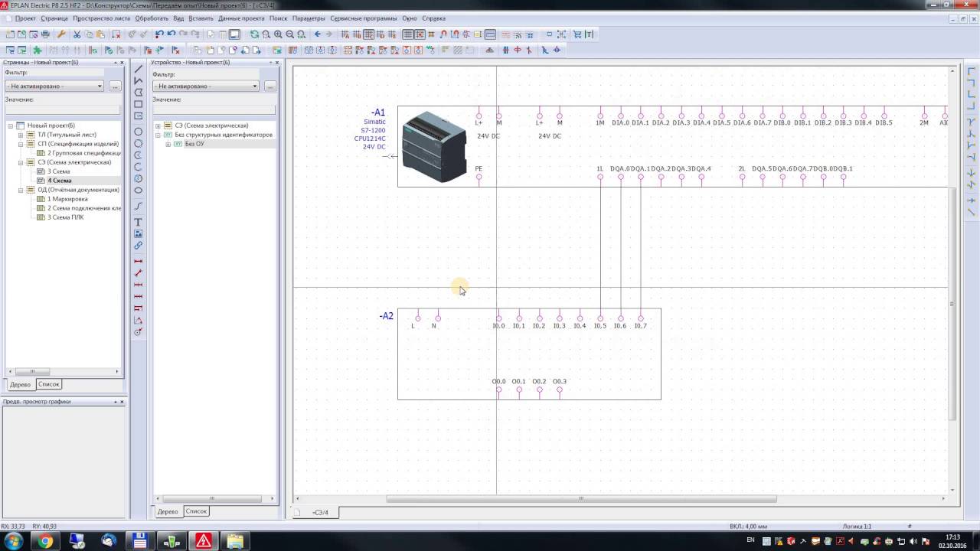This screenshot has height=551, width=980.
Task: Select the Line drawing tool
Action: pos(139,69)
